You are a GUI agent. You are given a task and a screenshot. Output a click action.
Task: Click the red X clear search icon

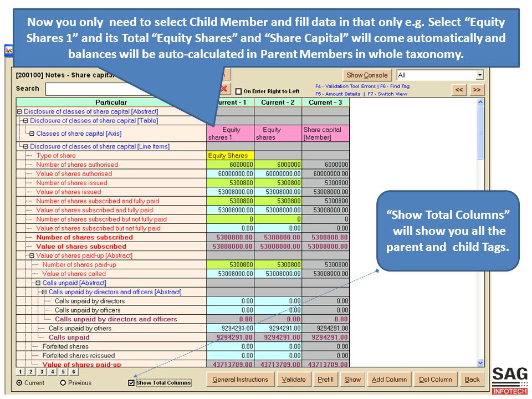[x=224, y=89]
